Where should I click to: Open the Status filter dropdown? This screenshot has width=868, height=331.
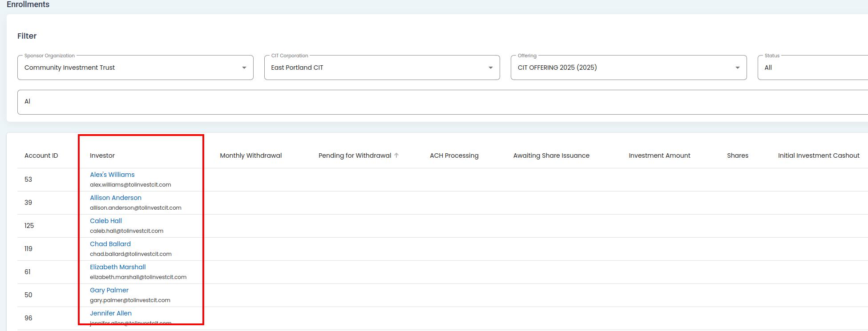pos(812,68)
